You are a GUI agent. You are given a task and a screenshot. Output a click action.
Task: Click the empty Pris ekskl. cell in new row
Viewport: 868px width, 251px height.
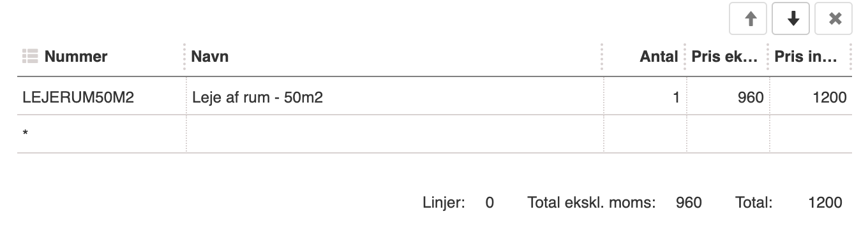tap(728, 134)
